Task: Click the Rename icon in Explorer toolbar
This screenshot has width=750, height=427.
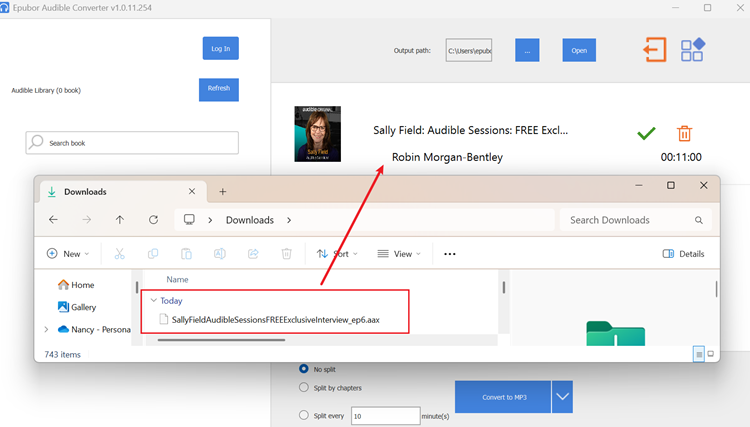Action: [220, 253]
